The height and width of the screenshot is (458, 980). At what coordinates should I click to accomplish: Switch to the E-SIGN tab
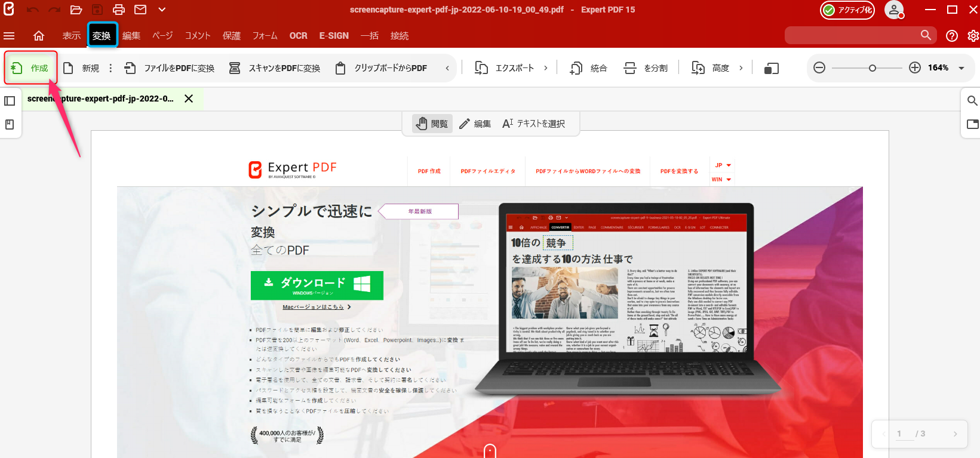point(334,36)
